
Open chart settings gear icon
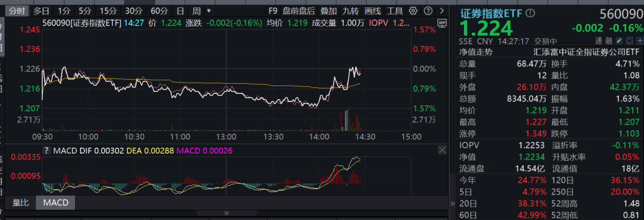tap(414, 10)
